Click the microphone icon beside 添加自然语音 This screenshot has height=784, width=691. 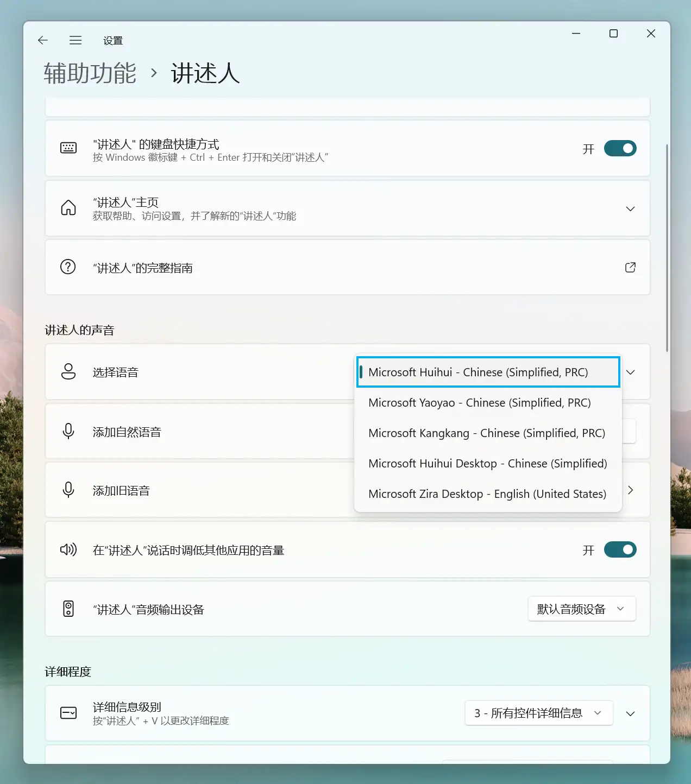pyautogui.click(x=68, y=431)
